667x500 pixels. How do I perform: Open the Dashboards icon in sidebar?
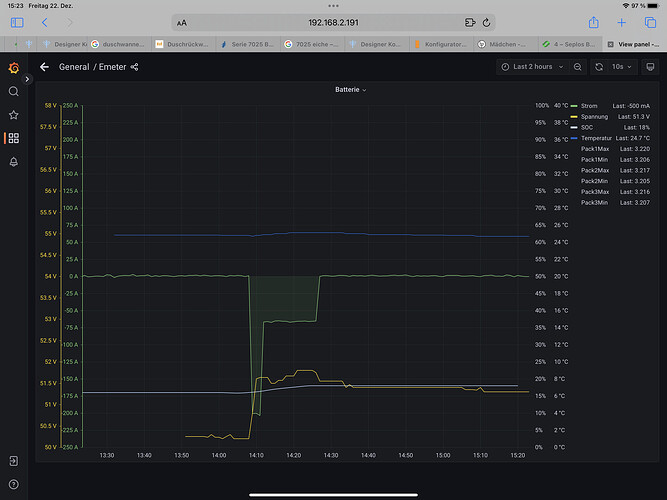coord(13,138)
